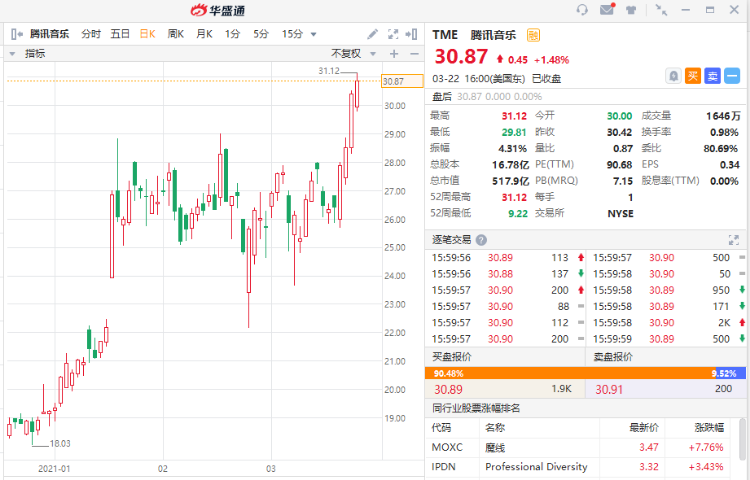Image resolution: width=750 pixels, height=480 pixels.
Task: Open the MOXC stock row
Action: [x=578, y=447]
